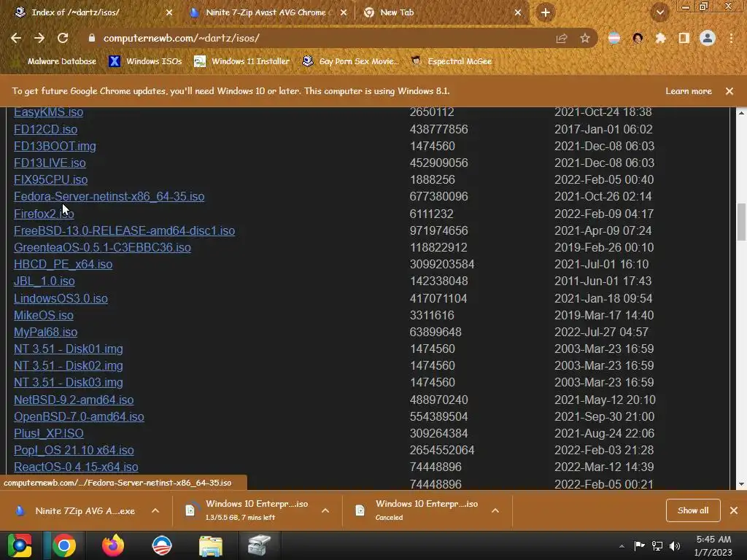
Task: Click the avatar extension icon in toolbar
Action: 638,38
